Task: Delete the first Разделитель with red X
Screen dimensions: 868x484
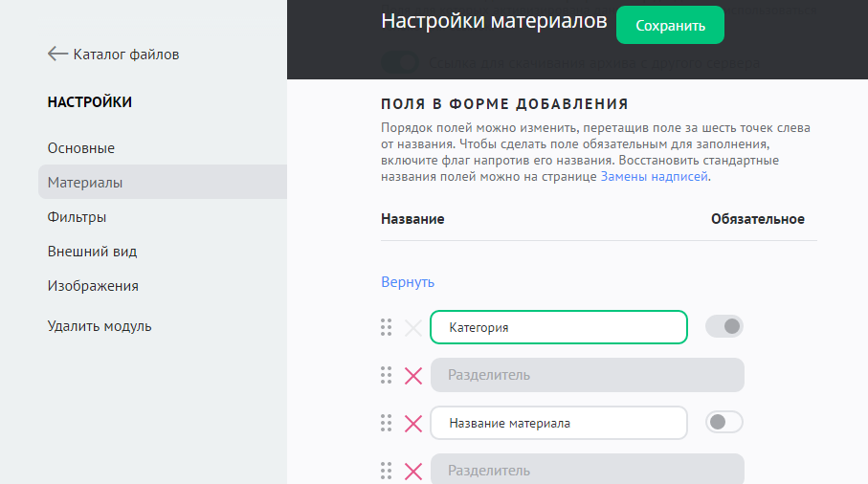Action: tap(413, 375)
